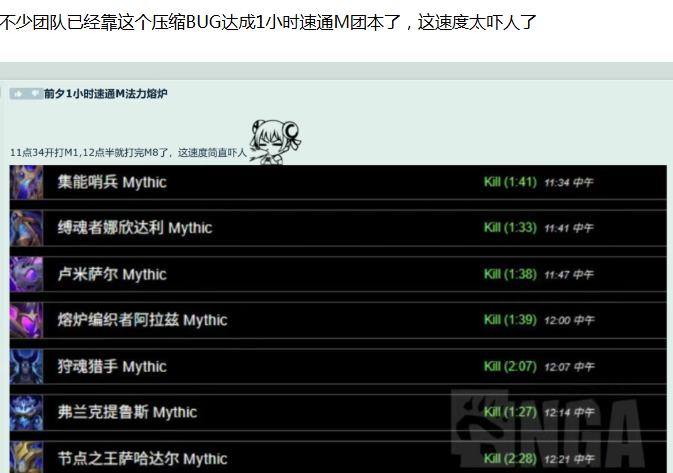Open the 卢米萨尔 Mythic encounter entry
This screenshot has width=673, height=473.
[x=112, y=274]
